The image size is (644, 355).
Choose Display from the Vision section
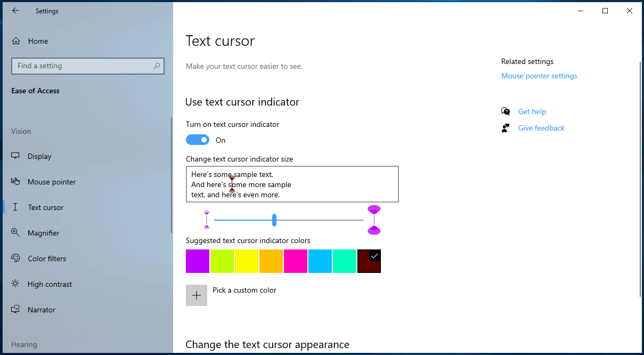[40, 156]
